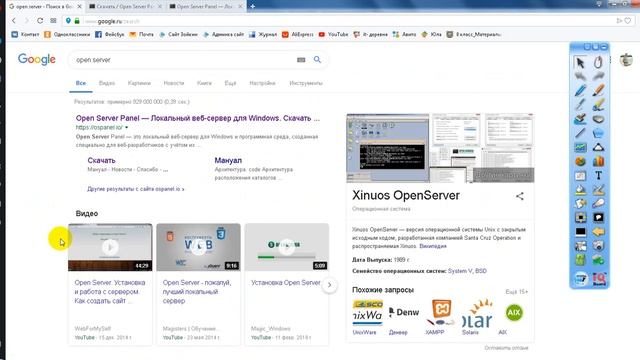Open the Мануал sitelink
The width and height of the screenshot is (640, 360).
pos(228,160)
